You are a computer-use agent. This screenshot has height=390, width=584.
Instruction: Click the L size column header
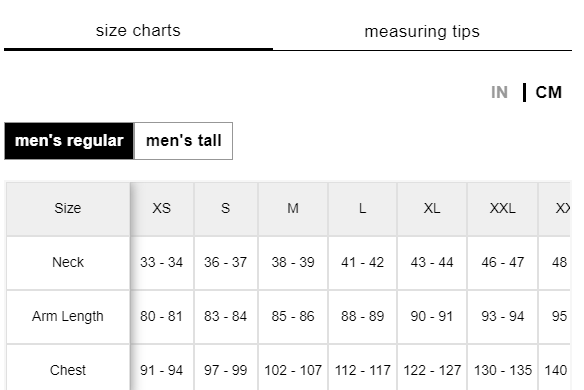[362, 208]
